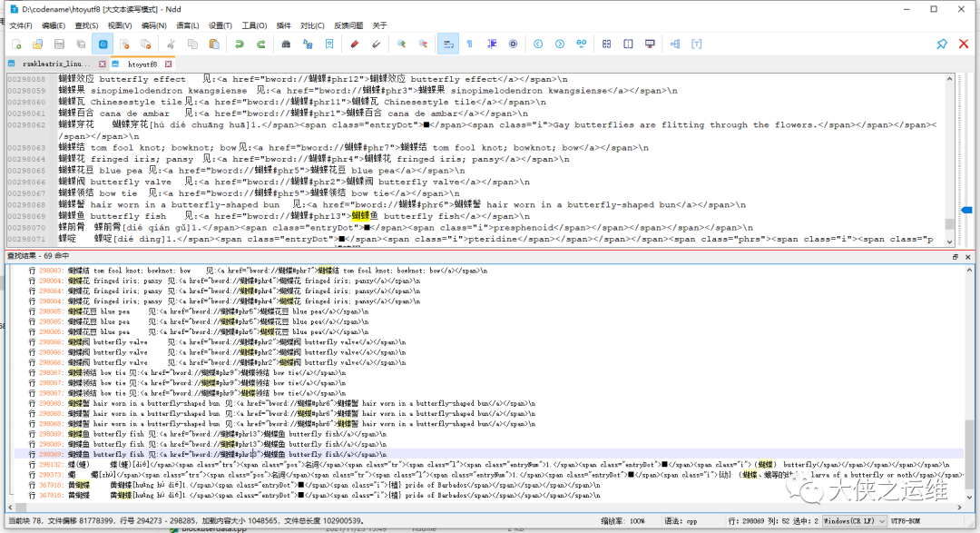Screen dimensions: 980x533
Task: Open the 语言(L) language menu
Action: coord(188,25)
